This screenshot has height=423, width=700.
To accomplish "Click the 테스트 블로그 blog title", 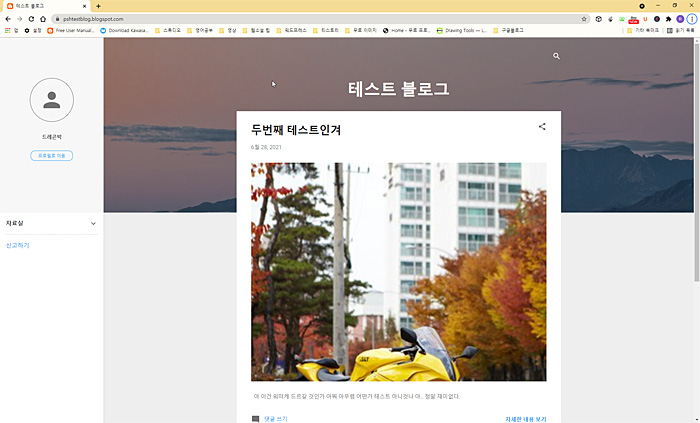I will tap(398, 88).
